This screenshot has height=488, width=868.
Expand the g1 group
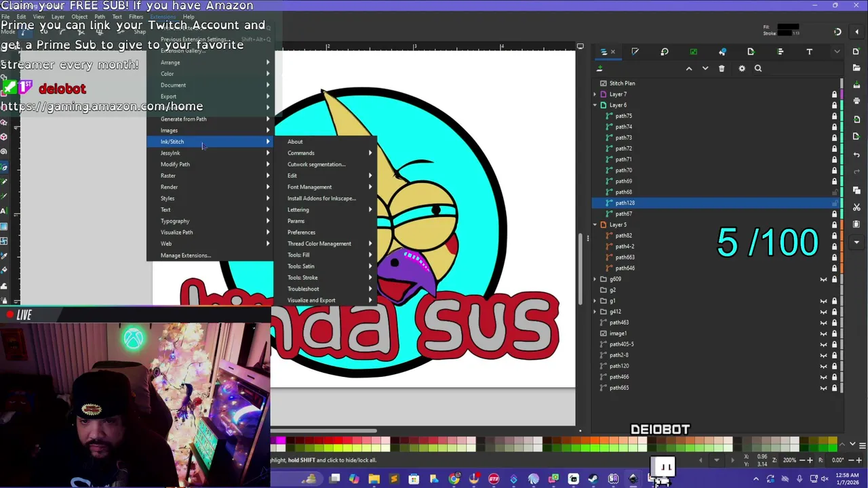(x=595, y=301)
